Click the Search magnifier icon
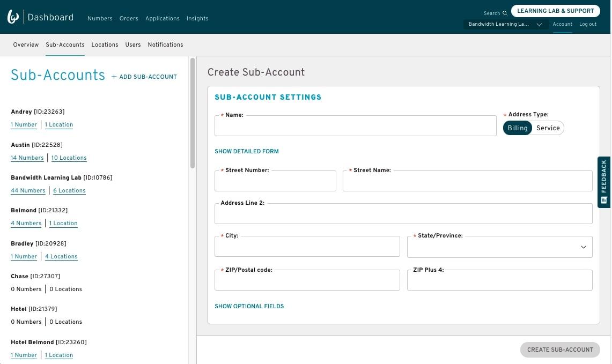 505,13
